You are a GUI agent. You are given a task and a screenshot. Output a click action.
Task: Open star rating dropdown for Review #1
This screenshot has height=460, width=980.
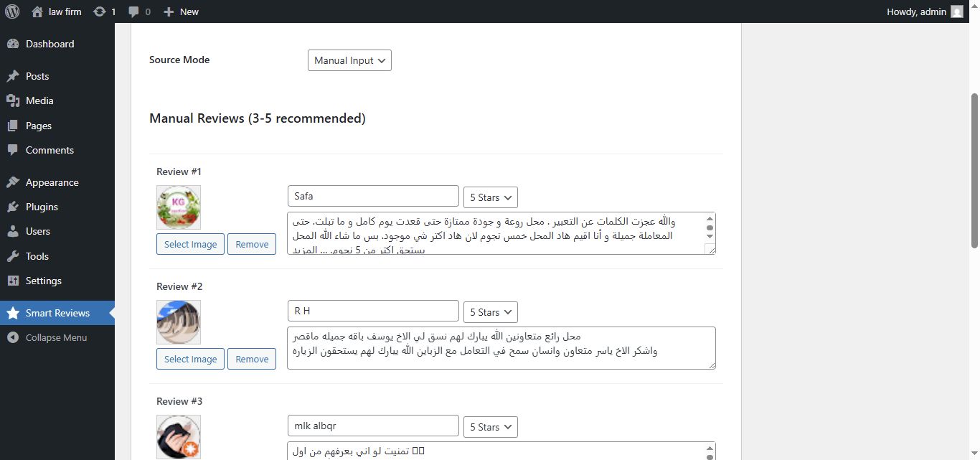(490, 197)
